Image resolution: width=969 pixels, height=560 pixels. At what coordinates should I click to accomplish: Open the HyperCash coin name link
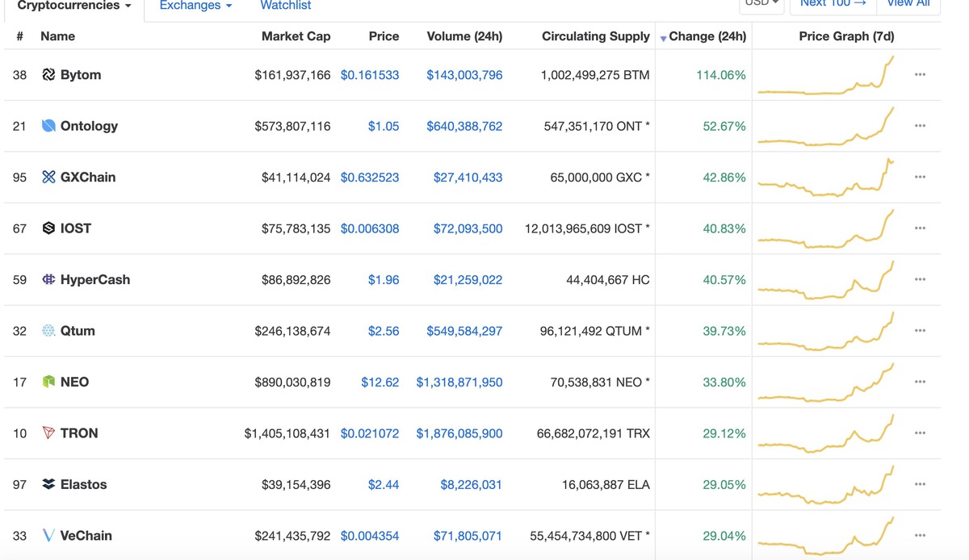click(x=95, y=280)
